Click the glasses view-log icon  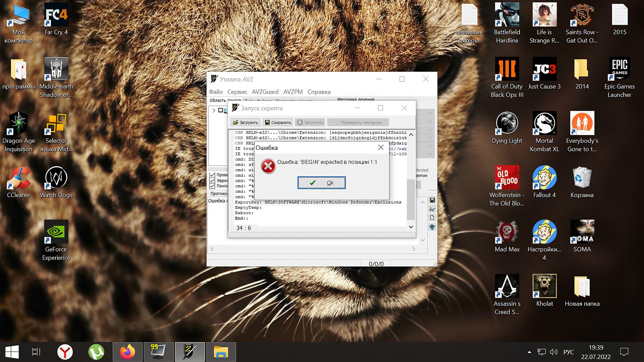click(432, 209)
